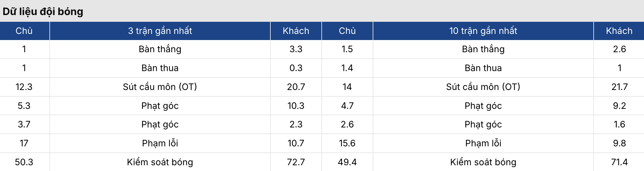Screen dimensions: 644x171
Task: Click "Bàn thắng" label under 3 trận gần nhất
Action: pos(160,49)
